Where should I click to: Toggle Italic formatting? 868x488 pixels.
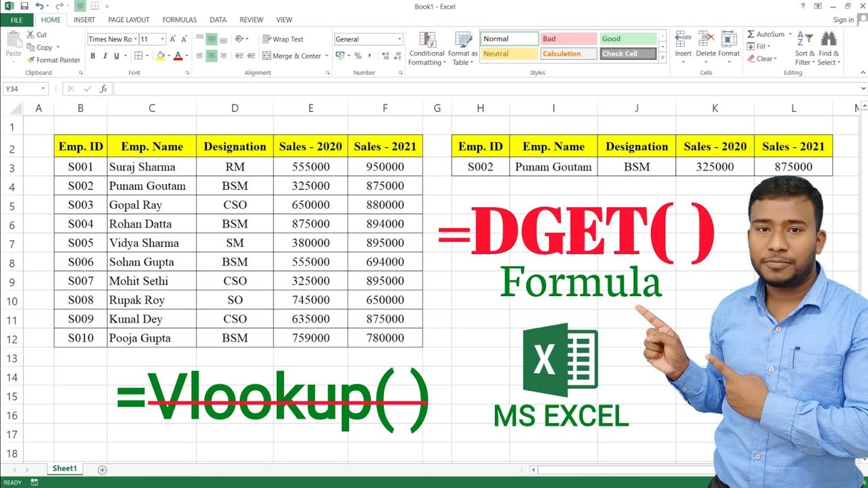point(104,56)
